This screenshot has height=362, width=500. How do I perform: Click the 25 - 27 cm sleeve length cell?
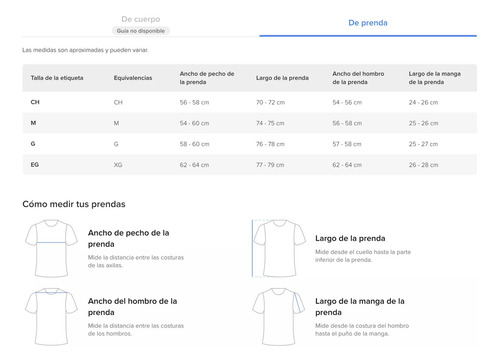pyautogui.click(x=423, y=144)
